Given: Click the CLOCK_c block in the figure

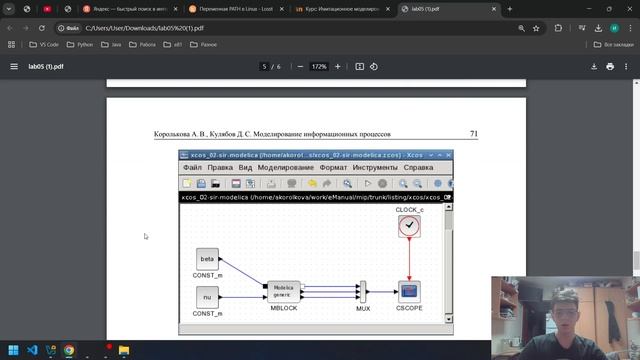Looking at the screenshot, I should [x=409, y=226].
